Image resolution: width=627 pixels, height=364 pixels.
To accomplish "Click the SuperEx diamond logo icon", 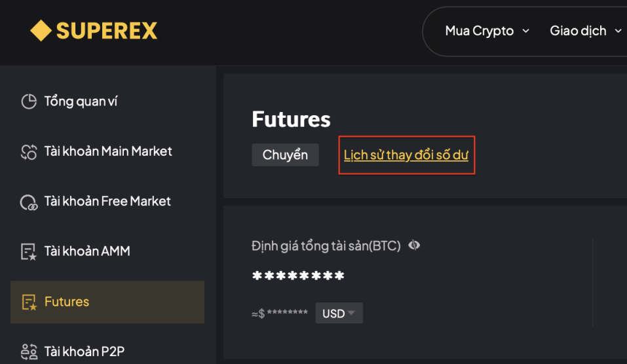I will pyautogui.click(x=41, y=30).
